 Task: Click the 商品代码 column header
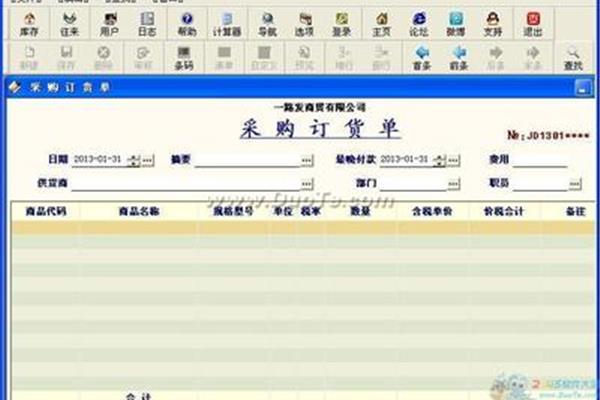(x=46, y=211)
